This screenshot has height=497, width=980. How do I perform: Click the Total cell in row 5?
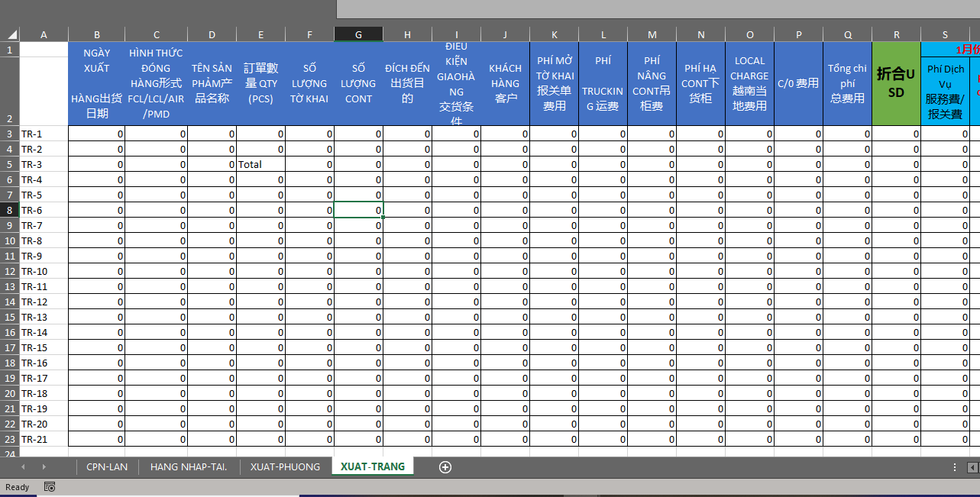point(260,164)
